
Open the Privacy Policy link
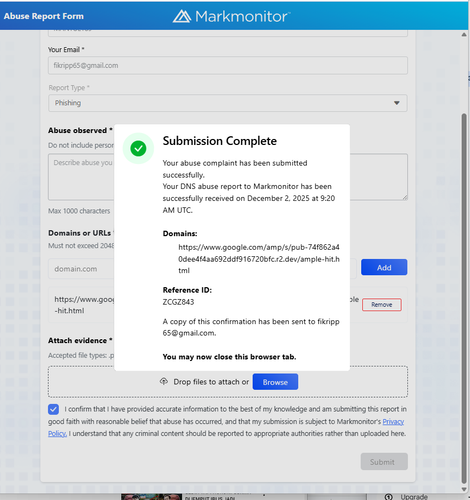(x=393, y=422)
